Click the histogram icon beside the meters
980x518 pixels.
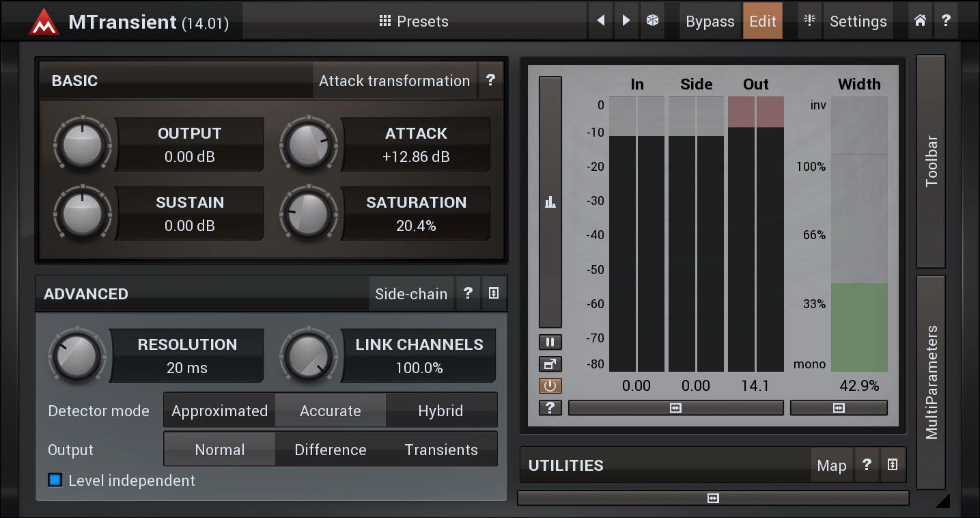click(550, 202)
